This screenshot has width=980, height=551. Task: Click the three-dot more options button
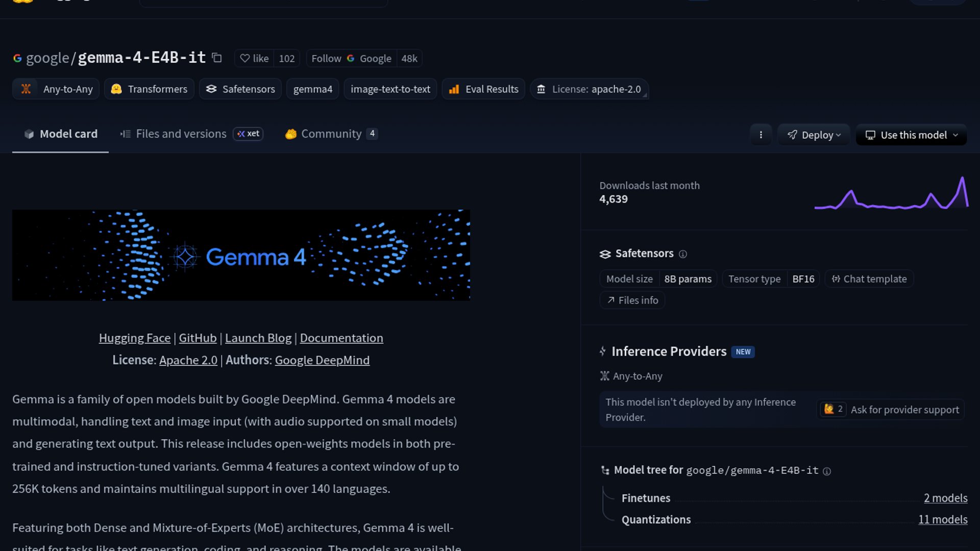pyautogui.click(x=761, y=135)
